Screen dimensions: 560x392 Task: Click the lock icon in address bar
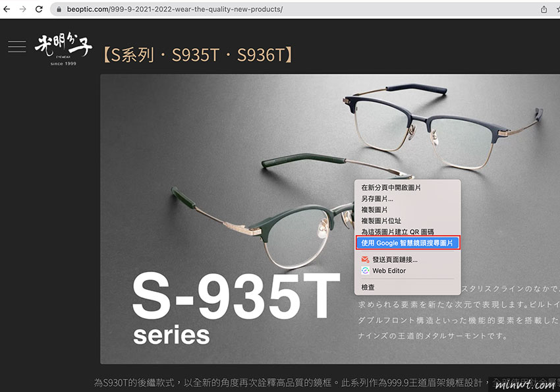(59, 9)
